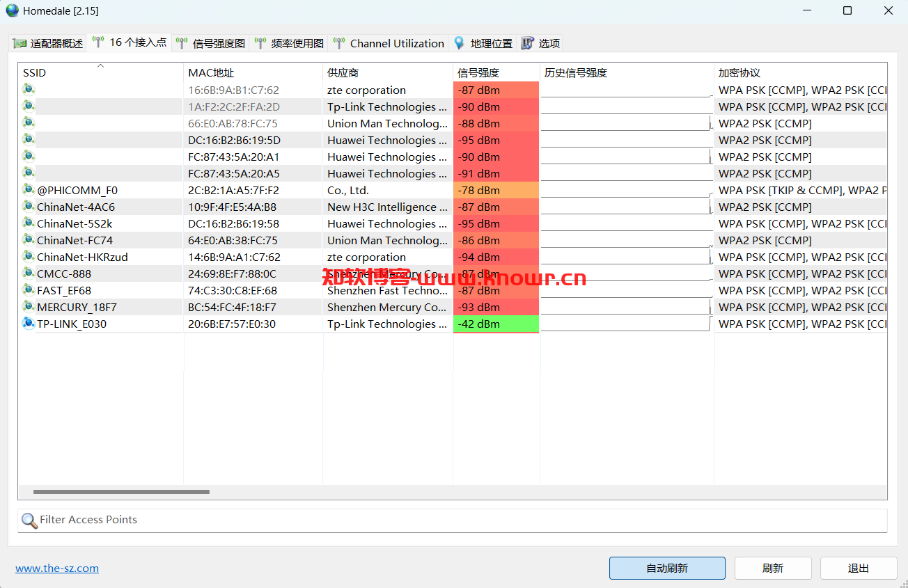Select the ChinaNet-HKRzud SSID

82,257
